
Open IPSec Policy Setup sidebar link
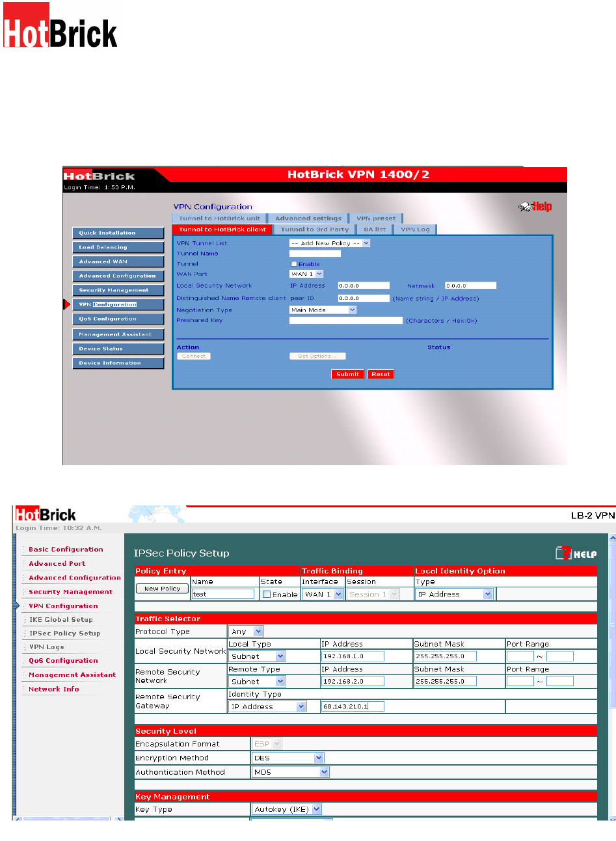click(x=65, y=634)
